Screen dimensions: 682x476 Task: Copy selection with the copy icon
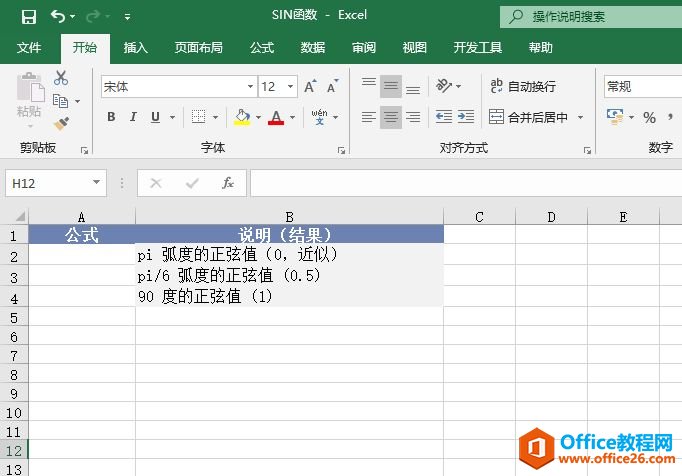point(60,101)
